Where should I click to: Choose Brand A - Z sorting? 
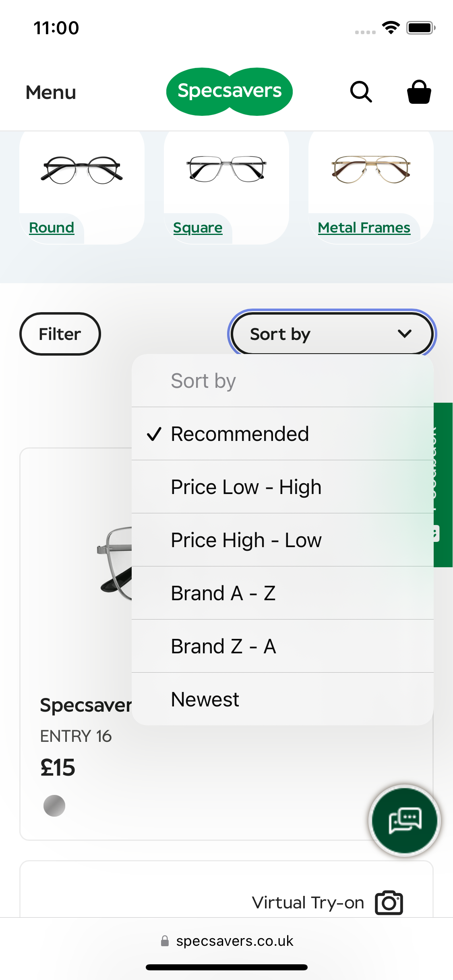(x=223, y=593)
